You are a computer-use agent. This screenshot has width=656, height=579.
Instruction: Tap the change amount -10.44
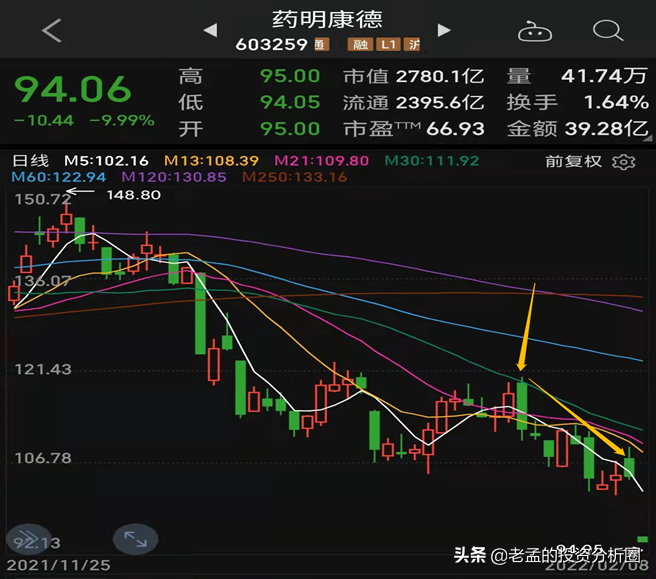[44, 120]
